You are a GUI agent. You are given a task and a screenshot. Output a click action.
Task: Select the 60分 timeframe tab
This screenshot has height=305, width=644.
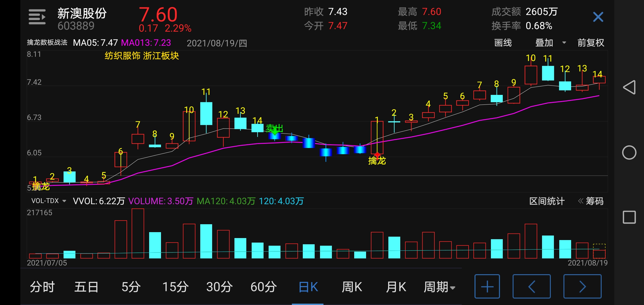(263, 287)
